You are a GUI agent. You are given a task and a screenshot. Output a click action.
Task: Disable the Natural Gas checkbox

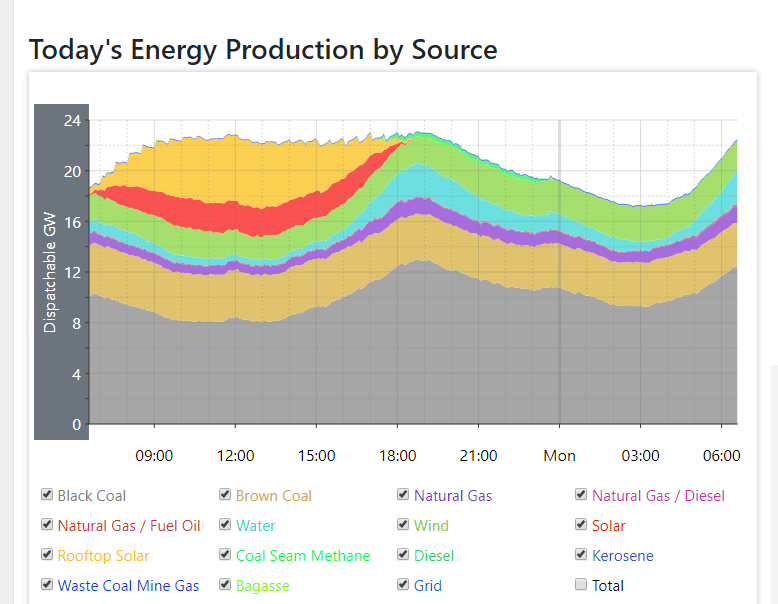click(x=403, y=495)
